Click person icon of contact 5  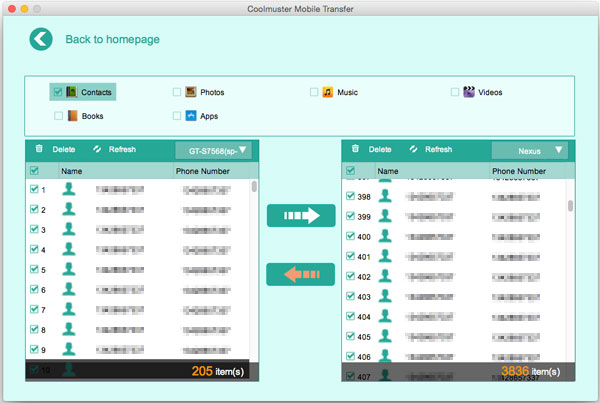(x=69, y=269)
